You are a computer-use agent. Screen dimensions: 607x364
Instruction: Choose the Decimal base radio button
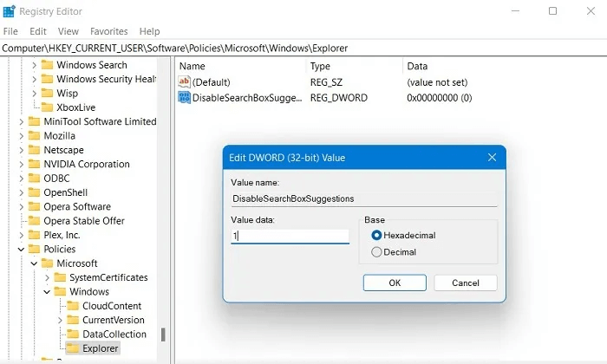click(376, 252)
